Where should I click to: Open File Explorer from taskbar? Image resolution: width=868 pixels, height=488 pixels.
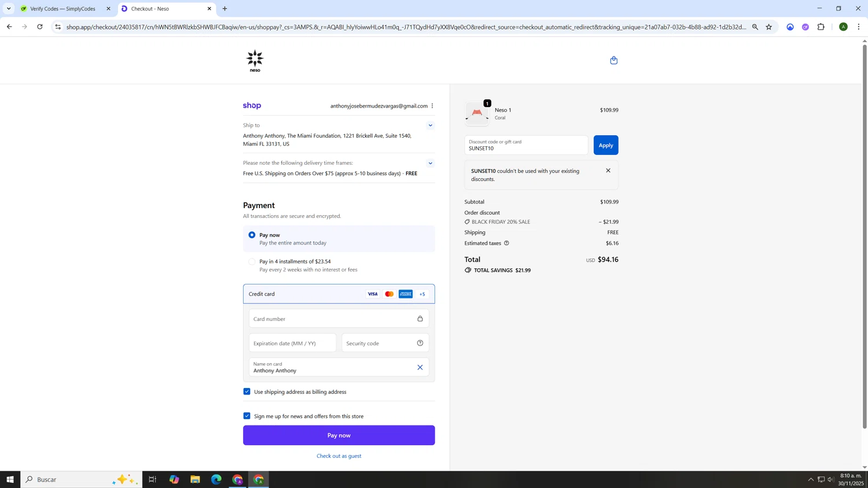(x=195, y=479)
